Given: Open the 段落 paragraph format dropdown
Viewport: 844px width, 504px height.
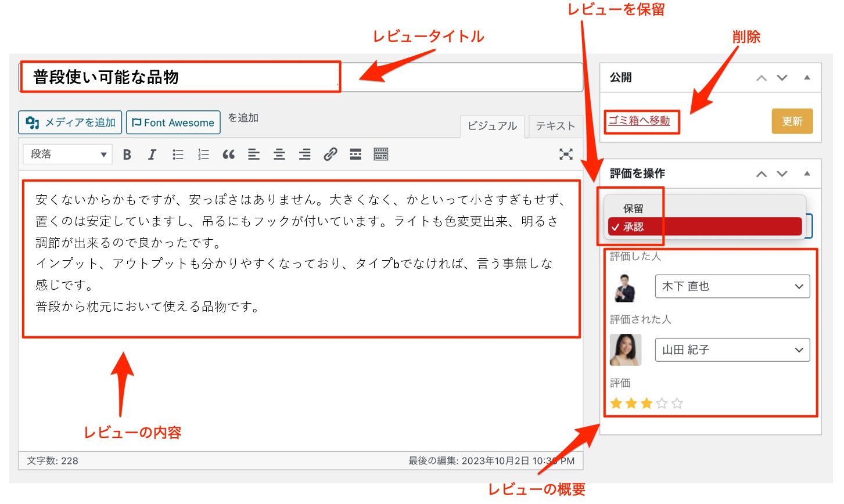Looking at the screenshot, I should 68,154.
